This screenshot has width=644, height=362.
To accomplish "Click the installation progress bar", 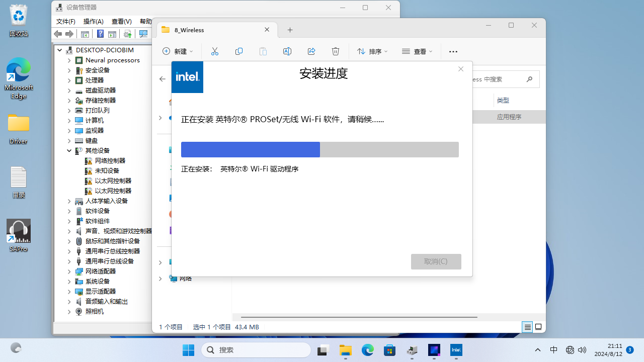I will [x=319, y=149].
